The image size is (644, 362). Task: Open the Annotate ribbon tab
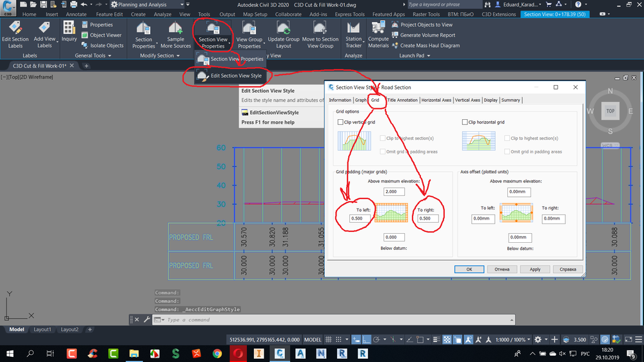click(76, 14)
